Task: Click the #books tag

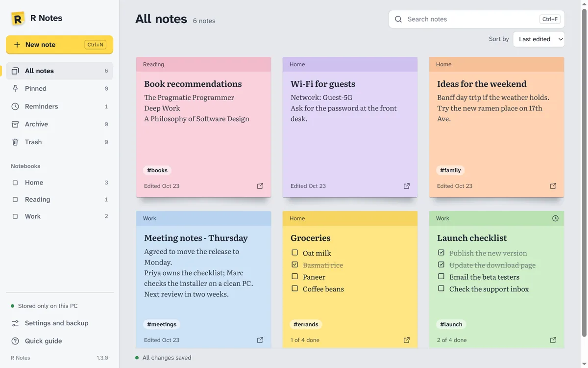Action: click(157, 170)
